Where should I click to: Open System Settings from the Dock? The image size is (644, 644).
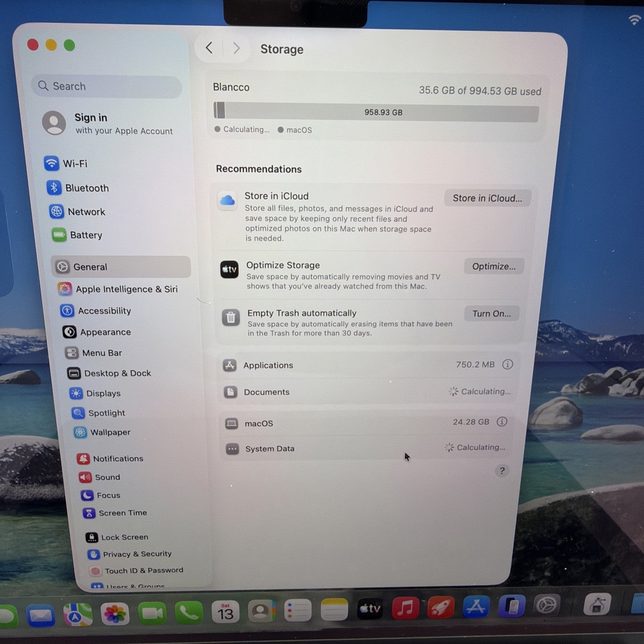coord(547,605)
